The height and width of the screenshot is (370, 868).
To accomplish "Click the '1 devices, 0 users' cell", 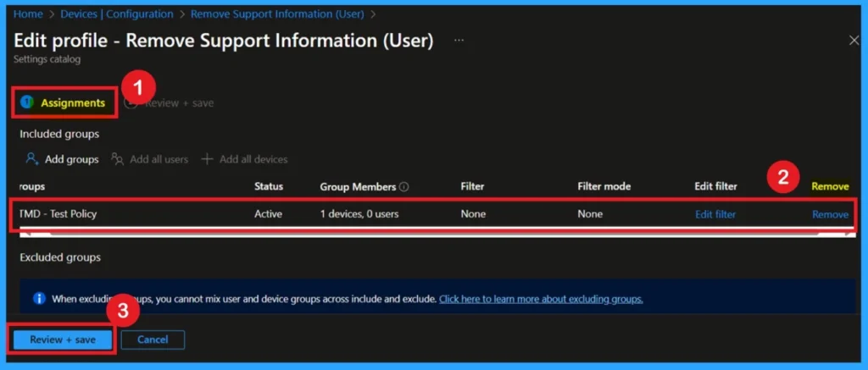I will pyautogui.click(x=359, y=214).
